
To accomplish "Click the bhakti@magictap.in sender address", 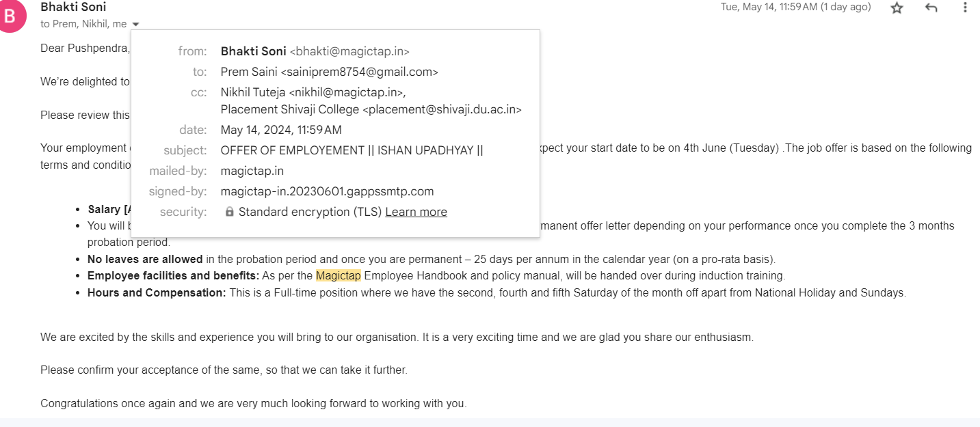I will tap(349, 51).
